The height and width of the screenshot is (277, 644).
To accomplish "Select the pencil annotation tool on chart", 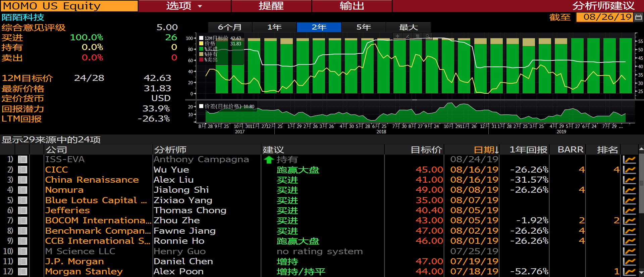I will 408,36.
